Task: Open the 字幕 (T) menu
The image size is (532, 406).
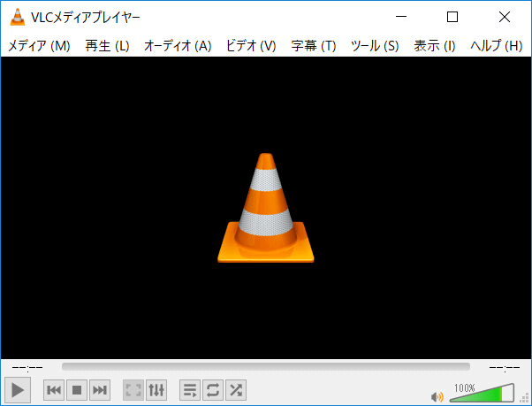Action: [x=314, y=46]
